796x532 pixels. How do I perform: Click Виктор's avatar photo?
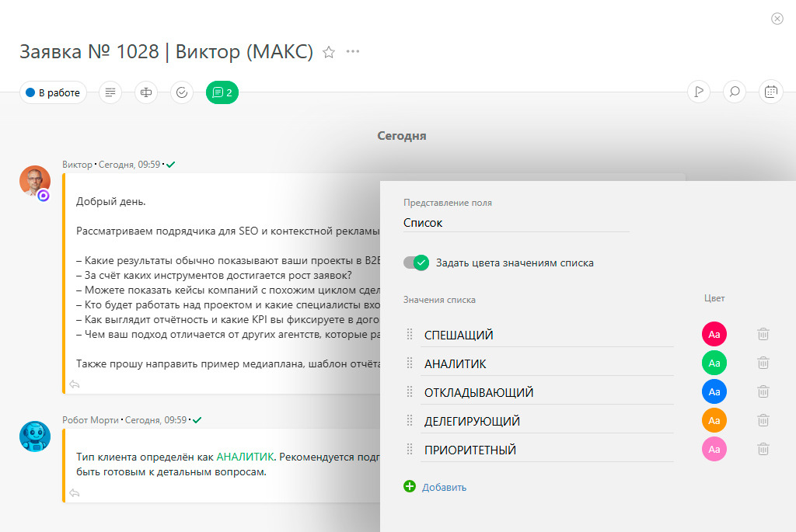35,181
